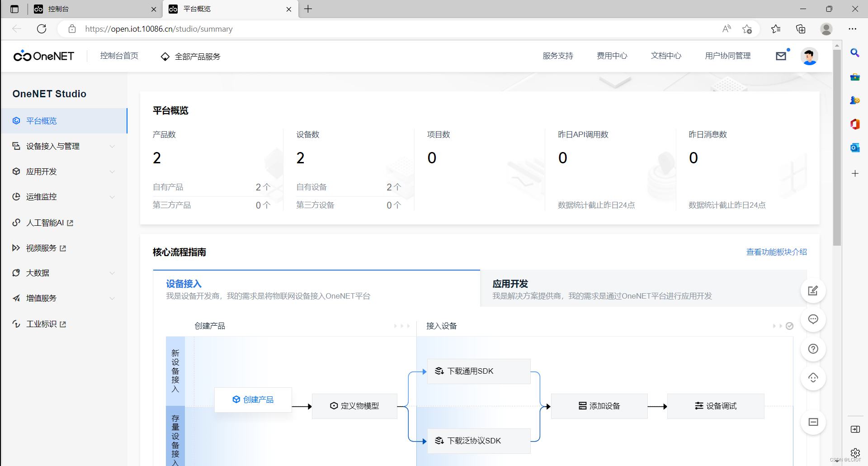Open the browser favorites list icon

[776, 29]
